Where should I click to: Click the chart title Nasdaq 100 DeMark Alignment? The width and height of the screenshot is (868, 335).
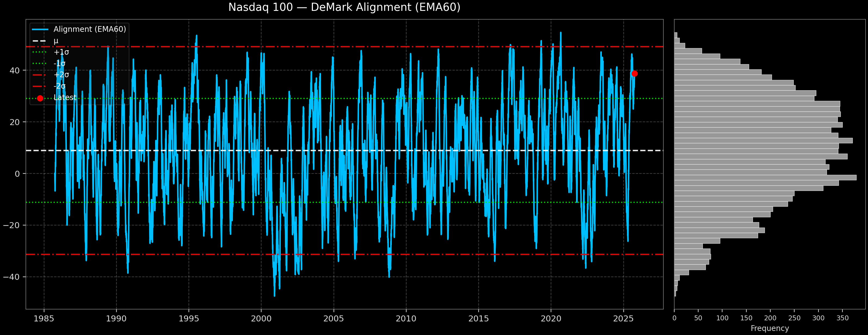(344, 7)
